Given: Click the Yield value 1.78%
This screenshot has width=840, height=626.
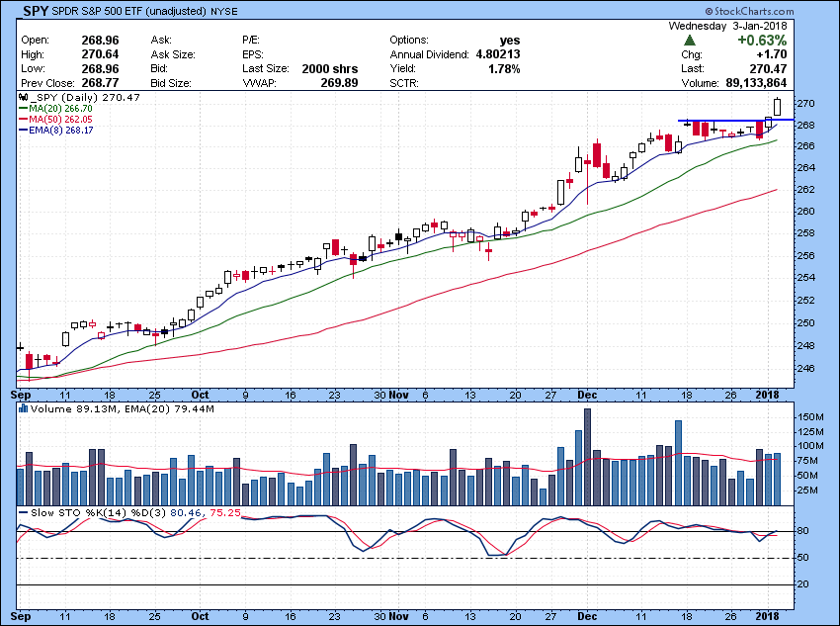Looking at the screenshot, I should 504,68.
